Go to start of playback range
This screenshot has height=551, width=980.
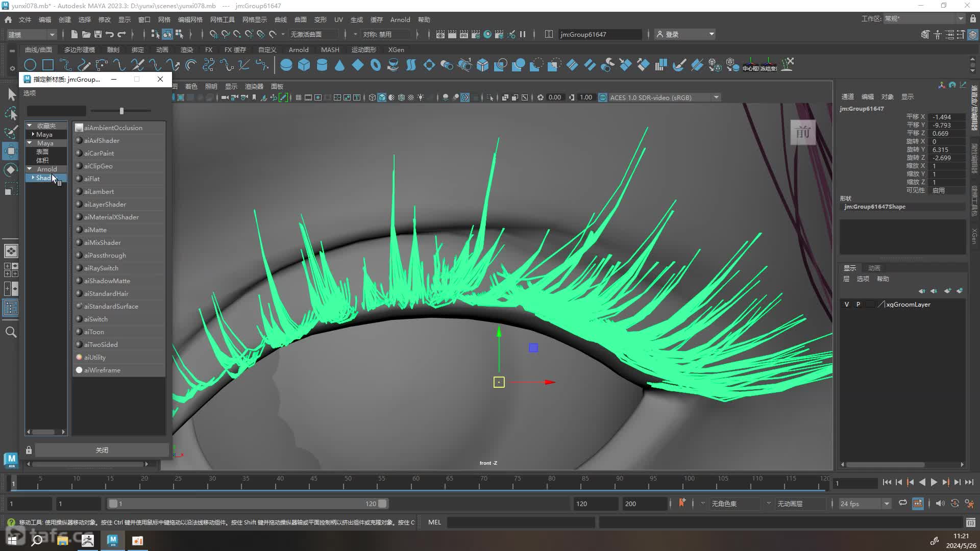(x=887, y=482)
